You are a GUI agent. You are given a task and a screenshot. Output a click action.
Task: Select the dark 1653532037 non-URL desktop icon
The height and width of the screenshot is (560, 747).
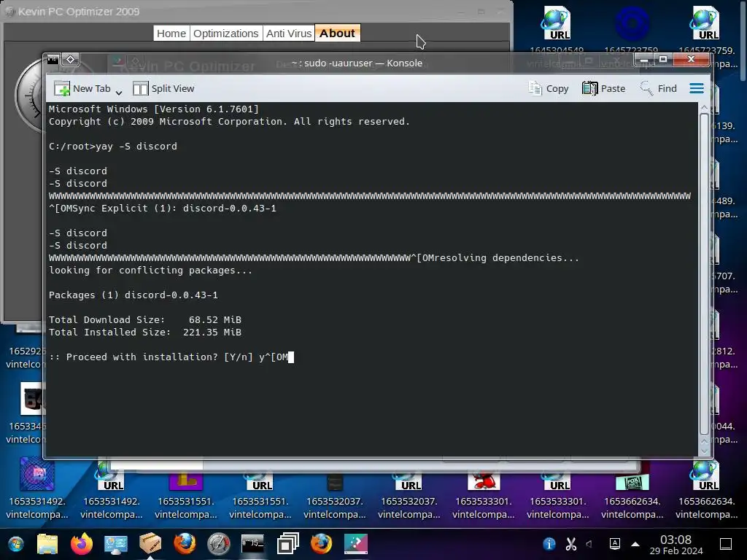[x=334, y=489]
